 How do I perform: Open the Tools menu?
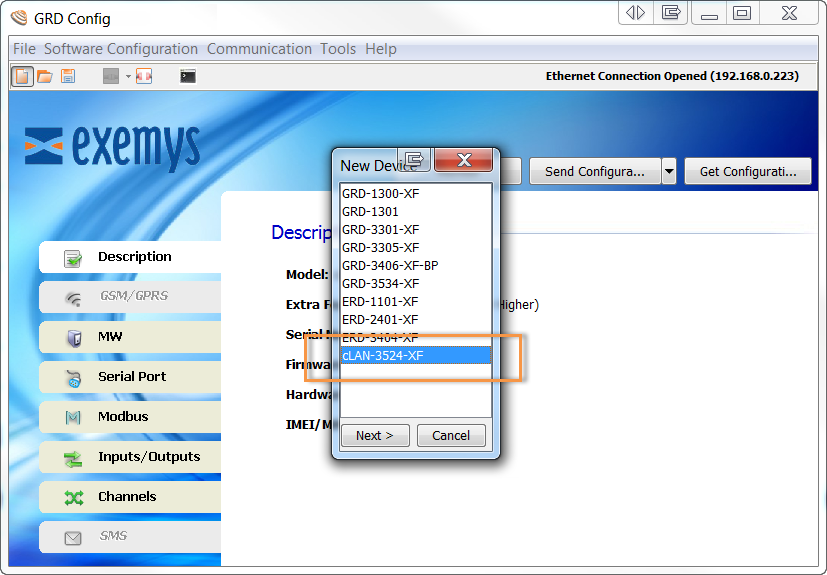(x=338, y=49)
